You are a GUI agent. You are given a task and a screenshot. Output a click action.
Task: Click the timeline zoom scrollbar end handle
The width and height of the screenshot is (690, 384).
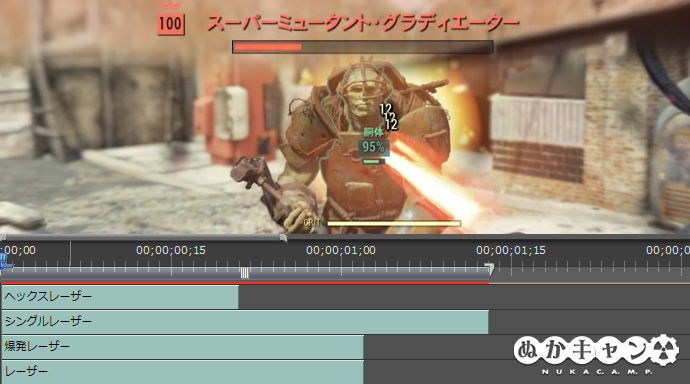283,238
